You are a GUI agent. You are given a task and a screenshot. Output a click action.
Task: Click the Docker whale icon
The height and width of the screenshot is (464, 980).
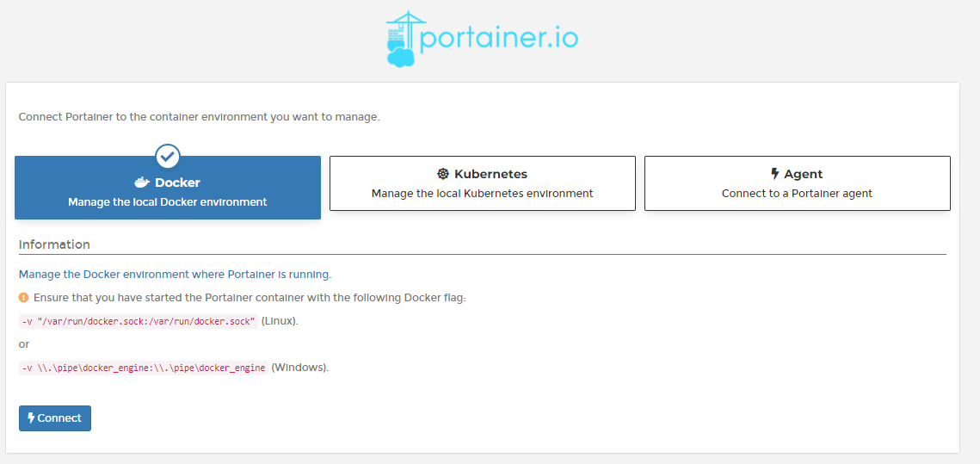143,183
